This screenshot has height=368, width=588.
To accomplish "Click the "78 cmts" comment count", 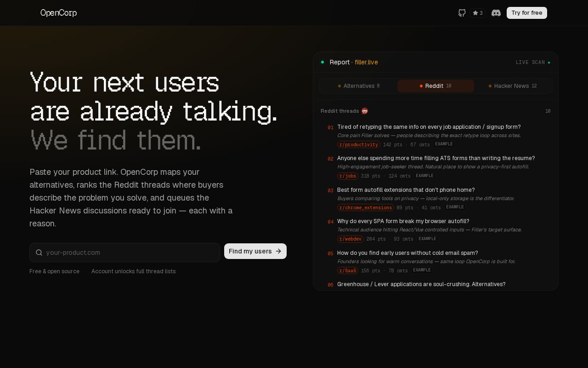I will (398, 271).
